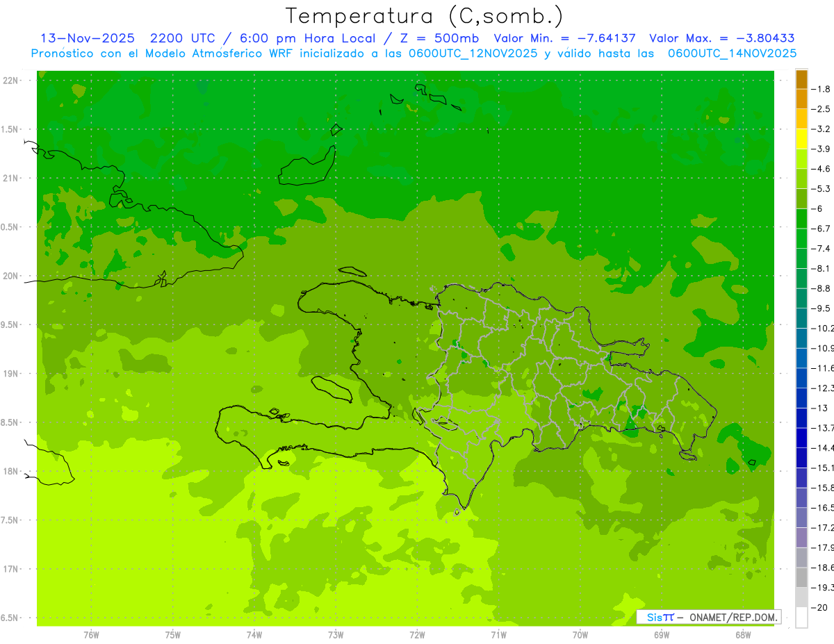834x644 pixels.
Task: Click the 74W longitude axis label
Action: [254, 635]
